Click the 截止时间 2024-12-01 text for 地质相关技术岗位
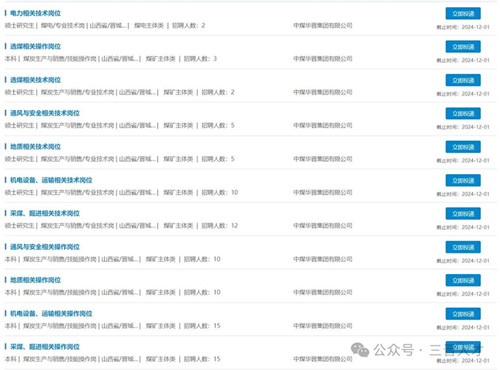 (463, 161)
